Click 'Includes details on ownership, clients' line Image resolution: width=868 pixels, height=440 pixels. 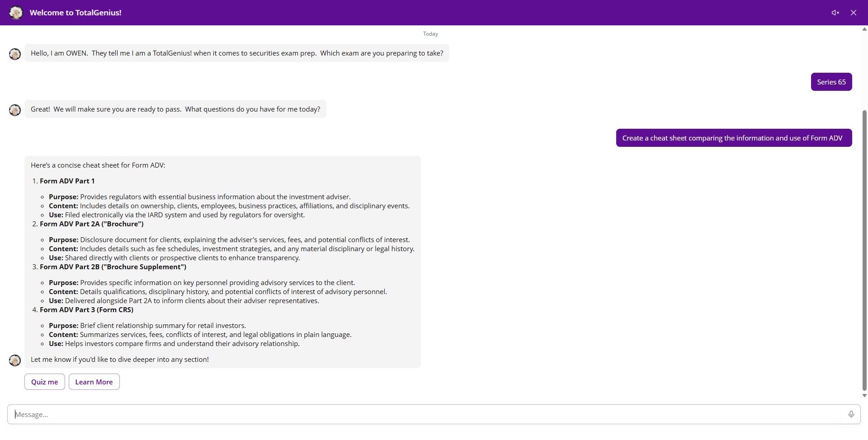pos(229,206)
